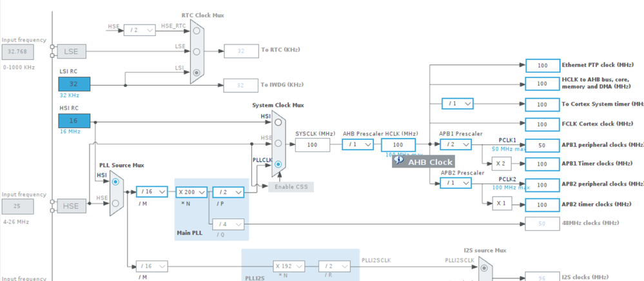Screen dimensions: 644x281
Task: Select PLLCLK in the System Clock Mux
Action: pyautogui.click(x=278, y=164)
